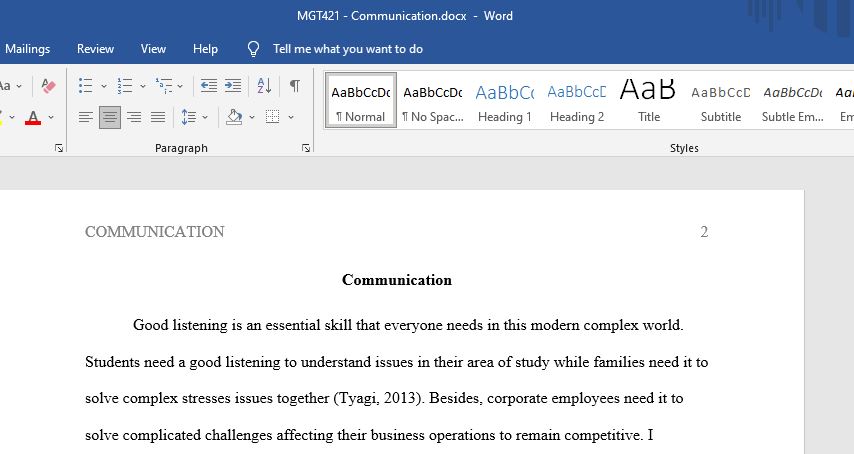The height and width of the screenshot is (454, 854).
Task: Open the Bullets dropdown arrow
Action: pos(103,86)
